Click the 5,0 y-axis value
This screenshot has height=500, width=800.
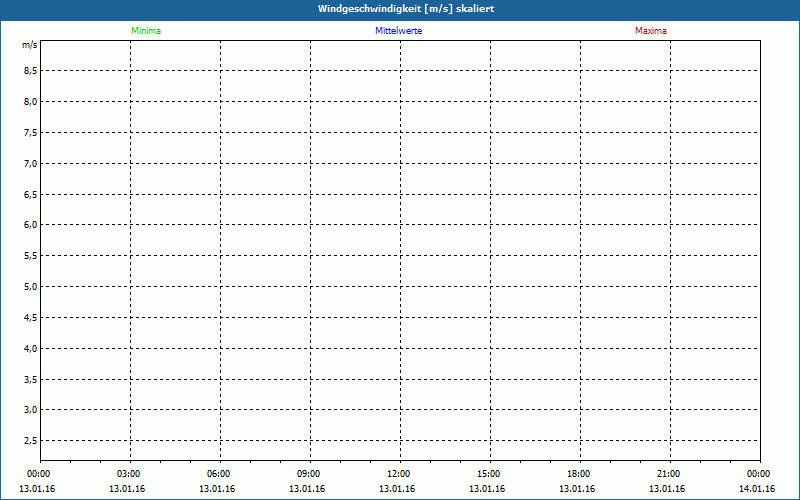pyautogui.click(x=31, y=287)
